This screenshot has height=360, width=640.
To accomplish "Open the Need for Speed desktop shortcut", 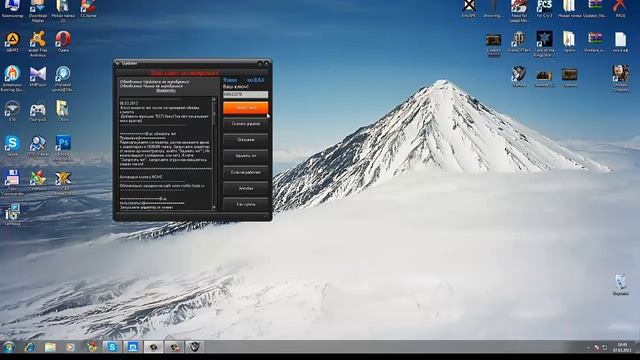I will (x=519, y=10).
